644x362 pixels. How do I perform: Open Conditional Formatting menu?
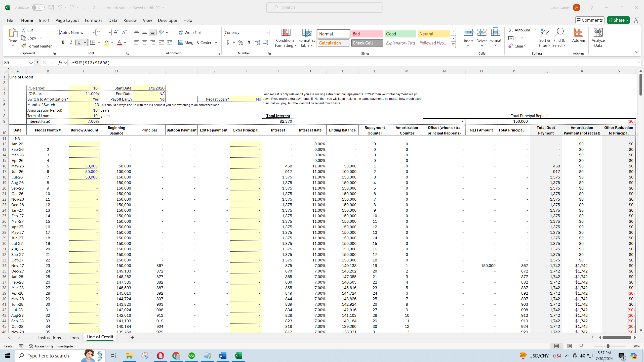(286, 37)
